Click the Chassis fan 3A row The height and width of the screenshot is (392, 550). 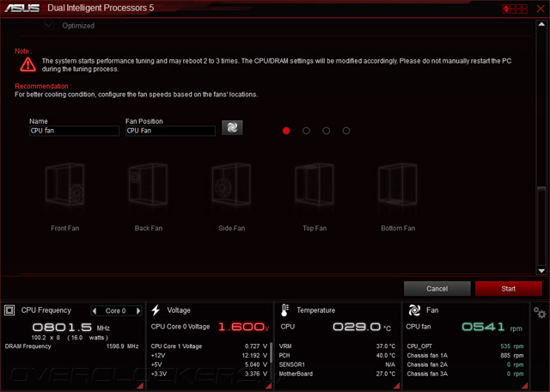465,374
